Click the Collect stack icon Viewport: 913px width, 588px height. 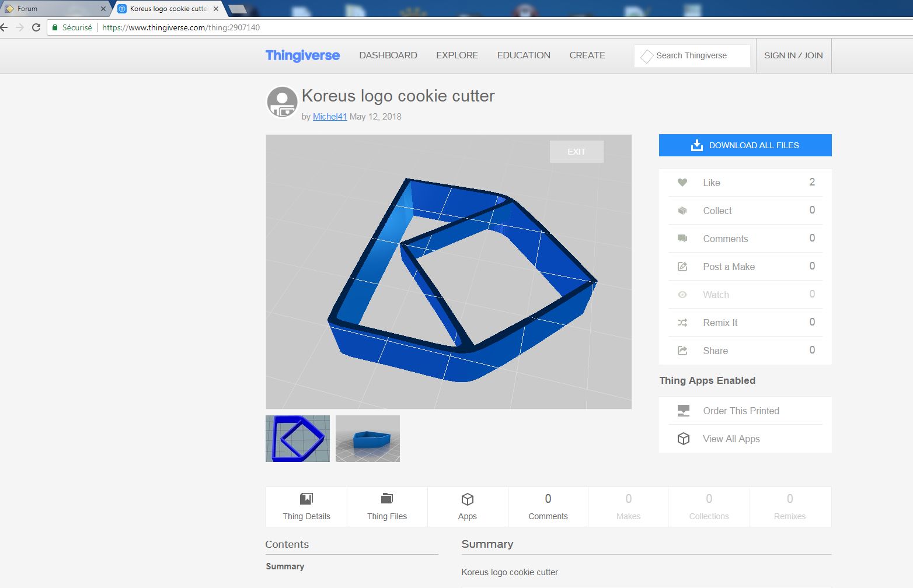[682, 211]
